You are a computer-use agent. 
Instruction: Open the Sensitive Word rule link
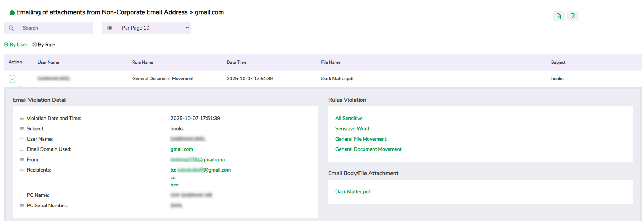pyautogui.click(x=352, y=129)
